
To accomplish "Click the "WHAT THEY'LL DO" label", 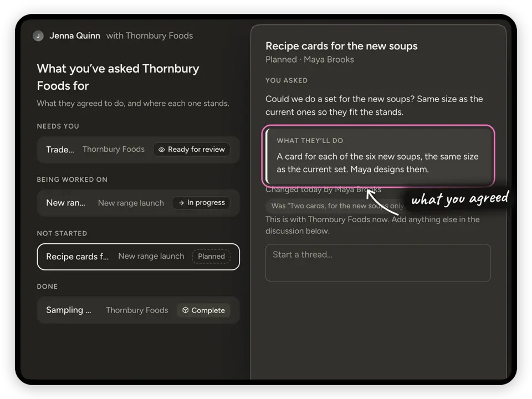I will (x=310, y=140).
